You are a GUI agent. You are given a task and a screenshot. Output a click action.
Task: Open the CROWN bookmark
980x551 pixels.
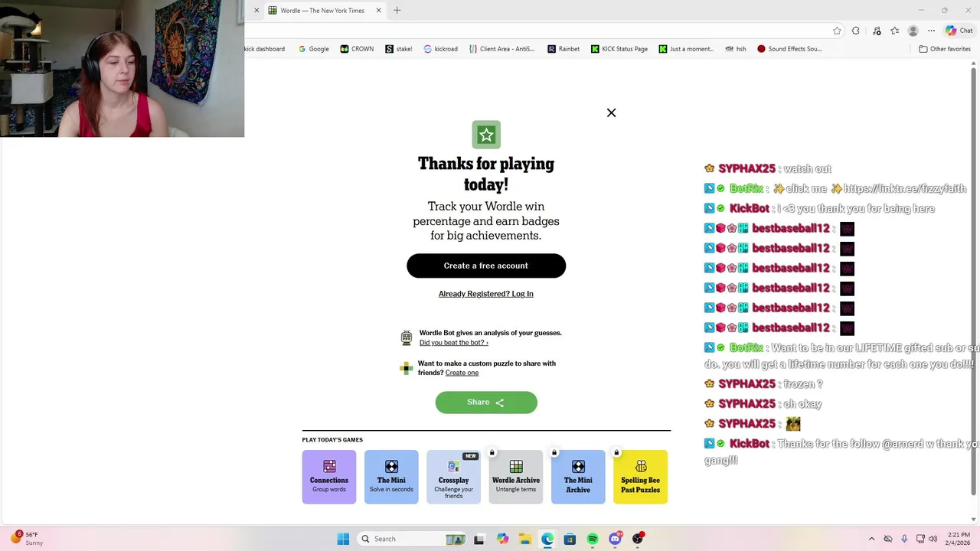[x=357, y=49]
